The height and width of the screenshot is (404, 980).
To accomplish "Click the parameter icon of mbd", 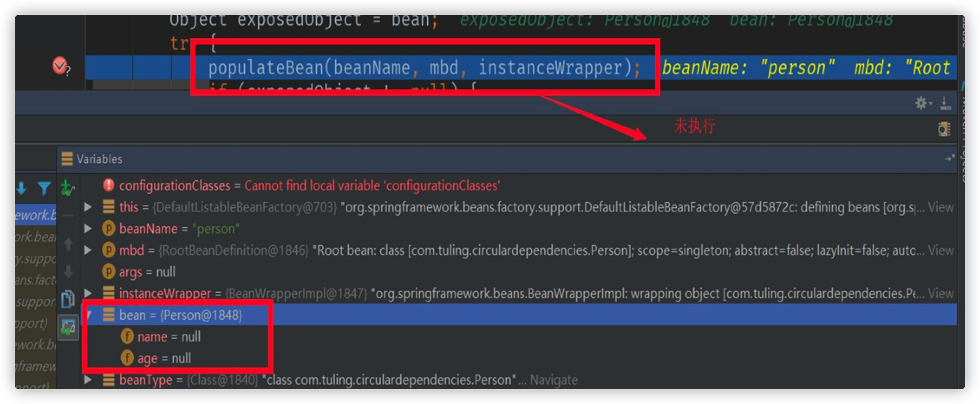I will (108, 250).
